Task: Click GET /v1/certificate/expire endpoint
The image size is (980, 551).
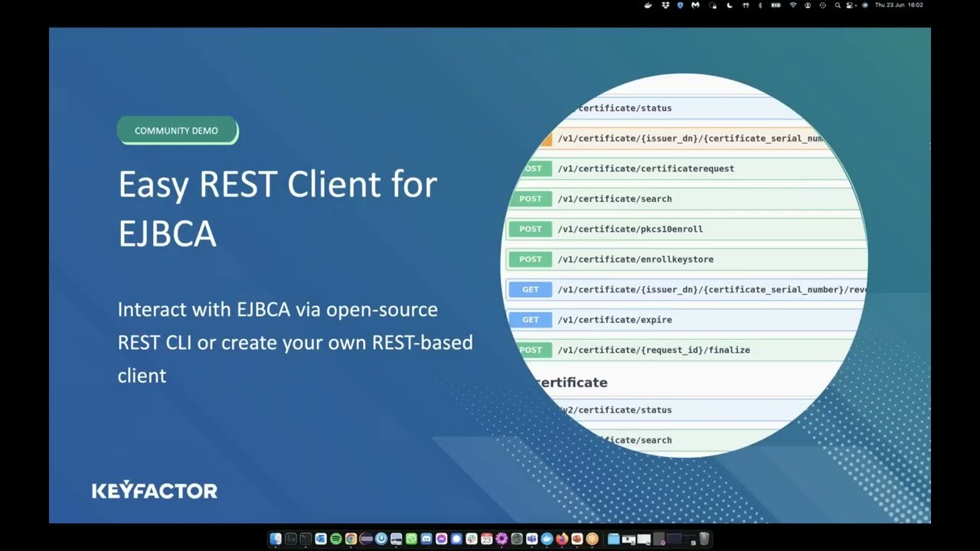Action: click(686, 320)
